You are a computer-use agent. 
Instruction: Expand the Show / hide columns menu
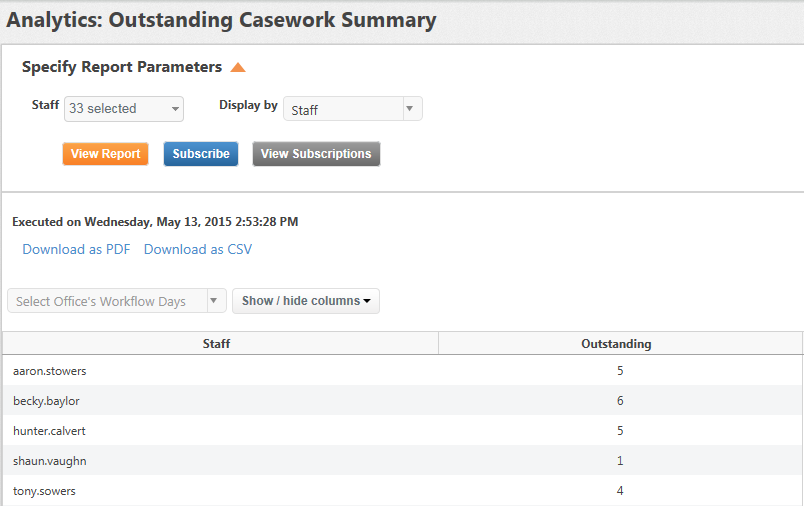click(306, 301)
